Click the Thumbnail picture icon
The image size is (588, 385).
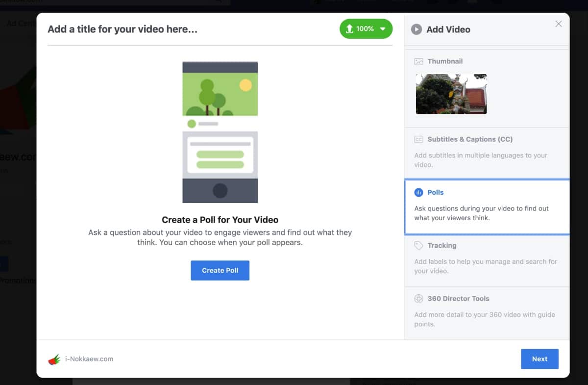[418, 61]
